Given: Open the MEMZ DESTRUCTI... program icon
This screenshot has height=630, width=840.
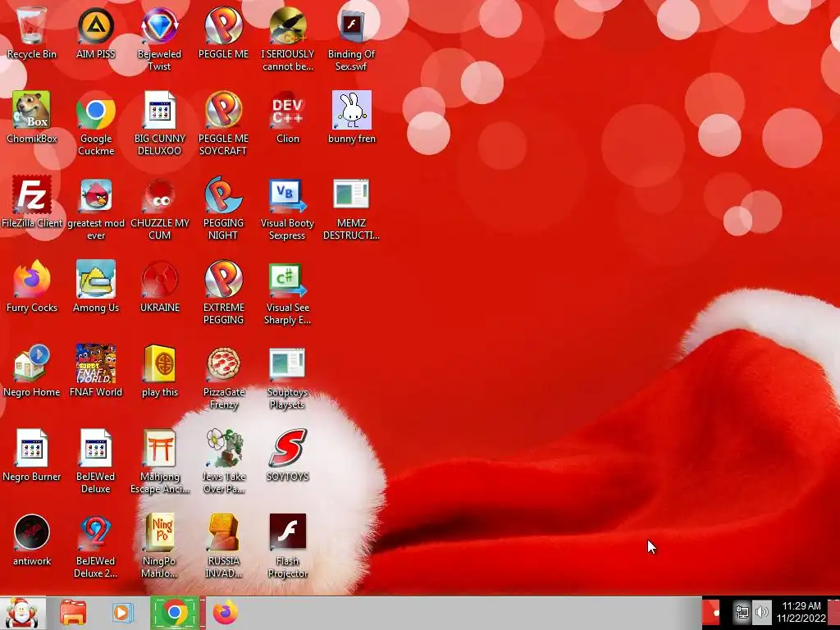Looking at the screenshot, I should pos(351,209).
